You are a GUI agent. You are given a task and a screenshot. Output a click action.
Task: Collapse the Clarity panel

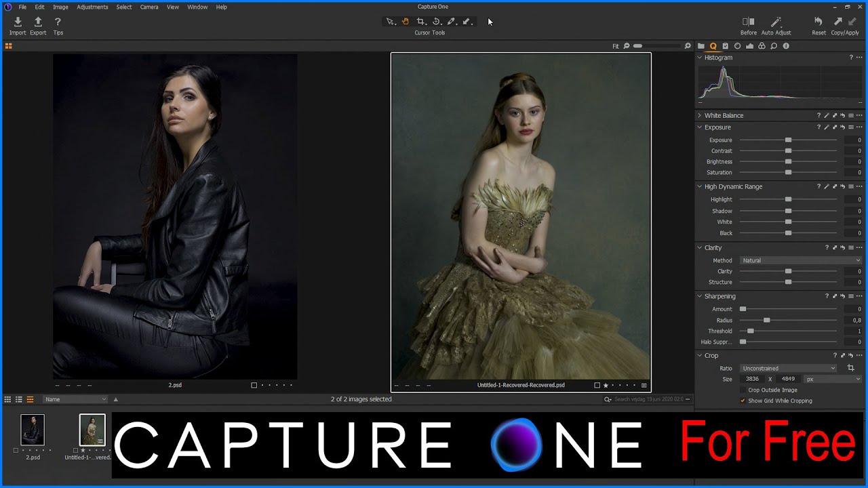click(x=700, y=248)
